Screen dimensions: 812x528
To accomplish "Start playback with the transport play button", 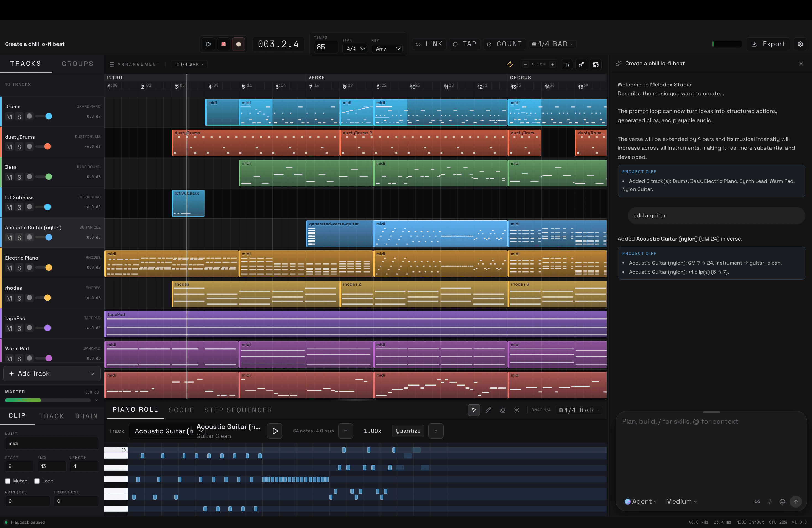I will click(209, 44).
